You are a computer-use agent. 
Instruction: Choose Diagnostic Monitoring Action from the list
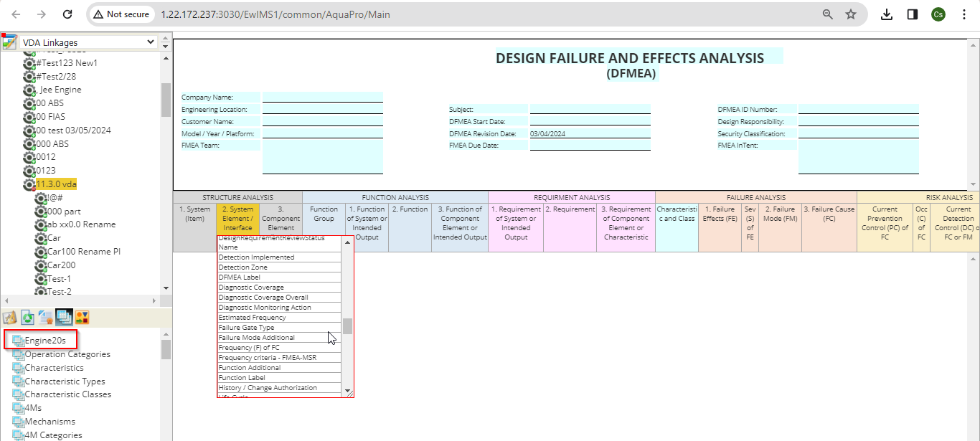[279, 308]
